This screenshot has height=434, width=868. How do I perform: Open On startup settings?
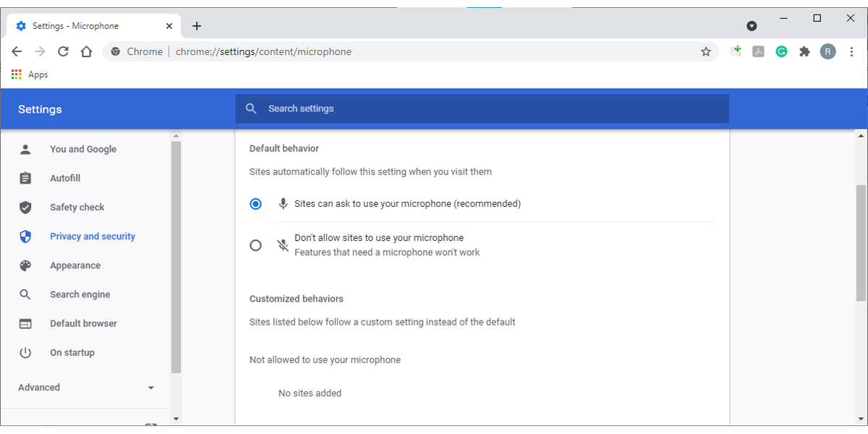coord(72,352)
